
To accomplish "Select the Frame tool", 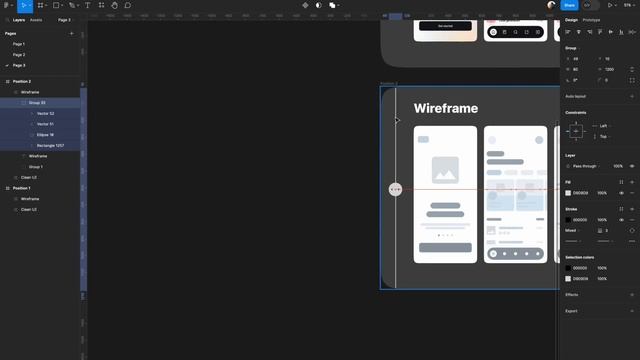I will coord(40,5).
